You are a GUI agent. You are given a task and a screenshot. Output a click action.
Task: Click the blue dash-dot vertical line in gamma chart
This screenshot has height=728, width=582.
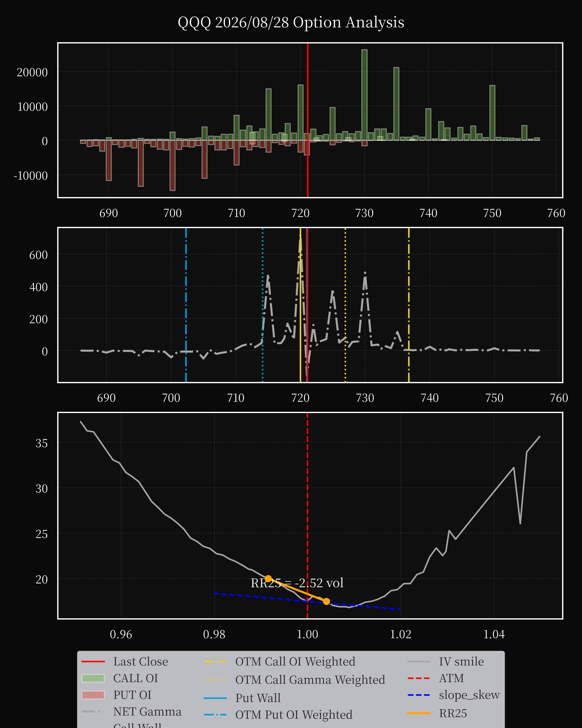(186, 305)
